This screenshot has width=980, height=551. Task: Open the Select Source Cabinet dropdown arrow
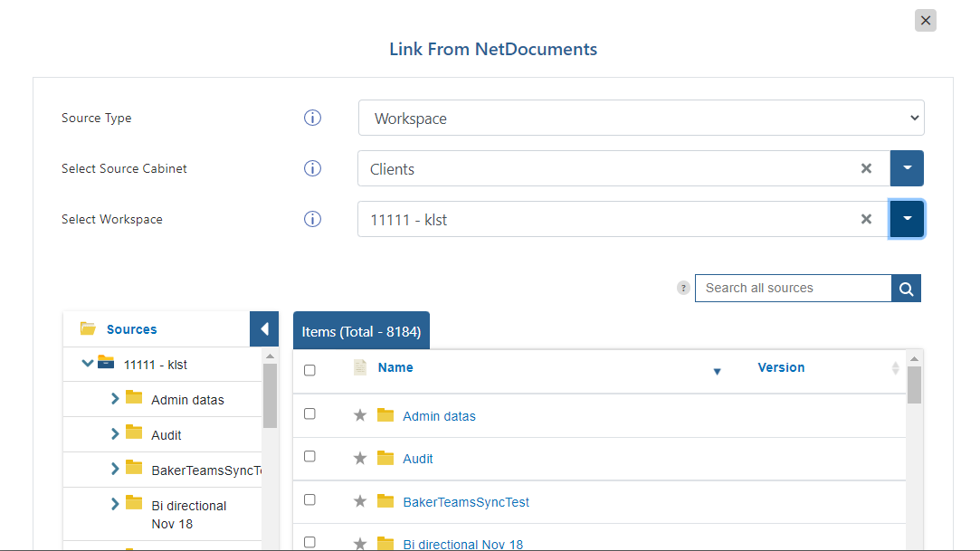click(x=907, y=168)
